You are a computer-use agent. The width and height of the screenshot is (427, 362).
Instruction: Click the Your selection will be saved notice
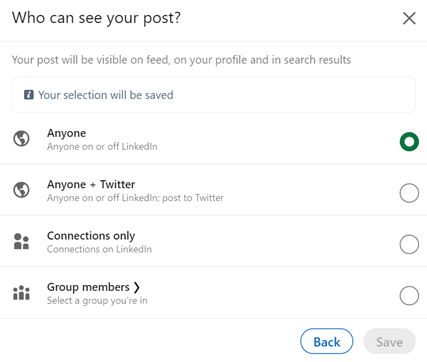[x=214, y=95]
